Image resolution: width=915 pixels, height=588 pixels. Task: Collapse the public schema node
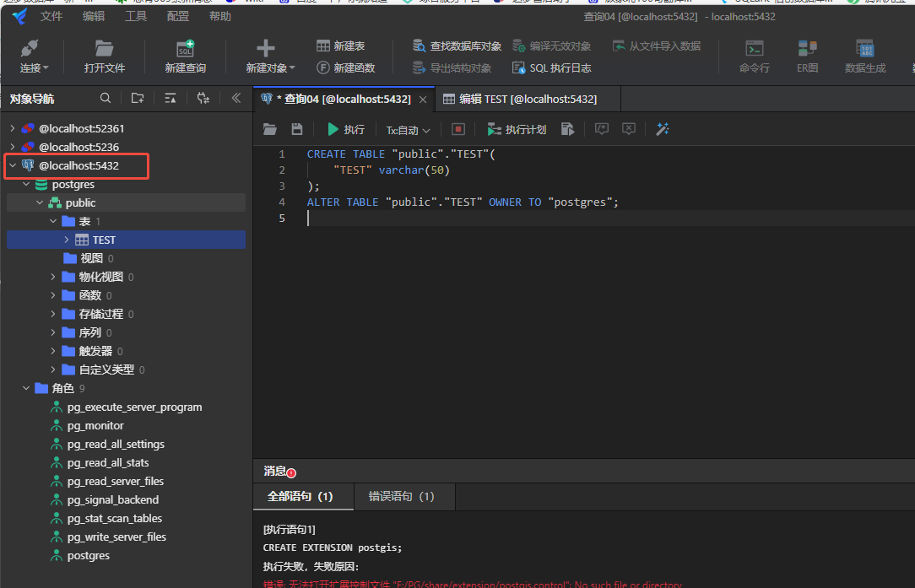[x=39, y=203]
